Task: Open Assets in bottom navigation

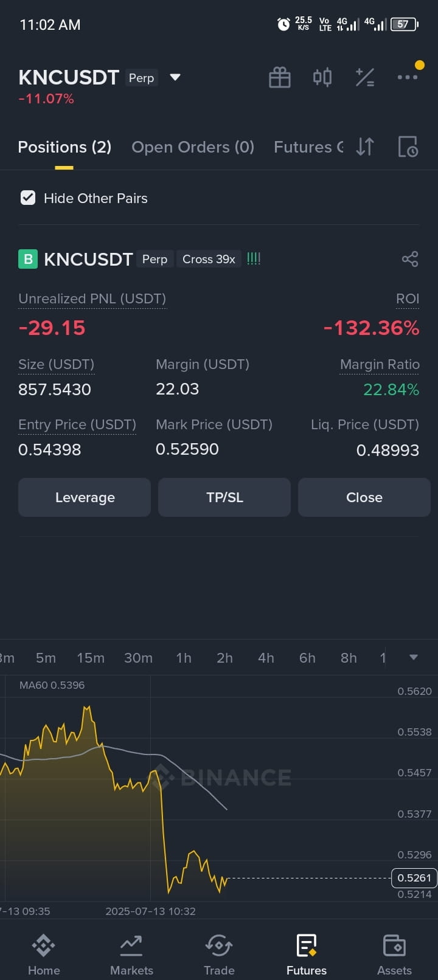Action: tap(394, 954)
